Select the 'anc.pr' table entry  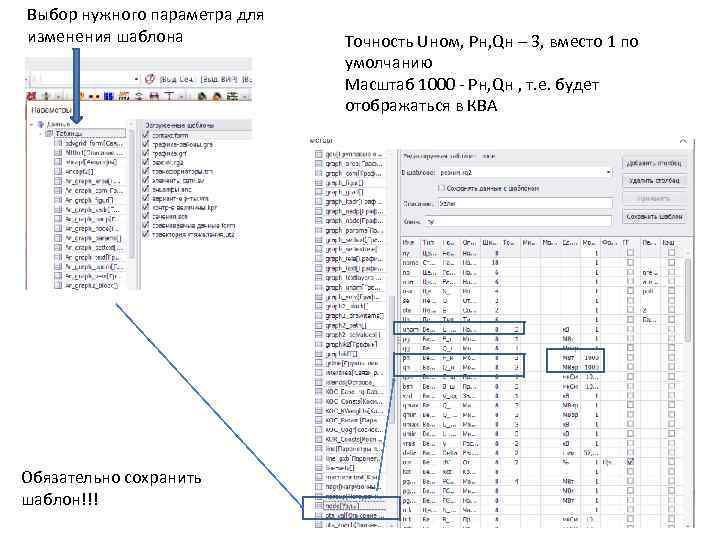point(91,162)
